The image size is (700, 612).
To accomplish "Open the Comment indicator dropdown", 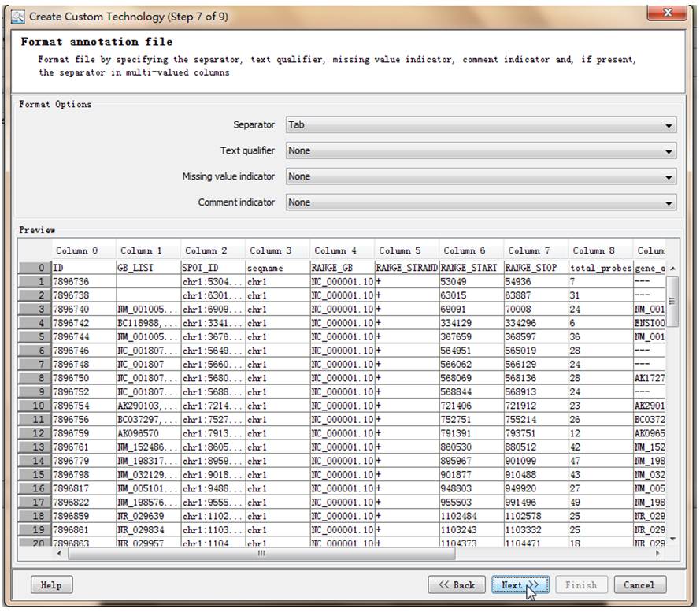I will click(480, 203).
